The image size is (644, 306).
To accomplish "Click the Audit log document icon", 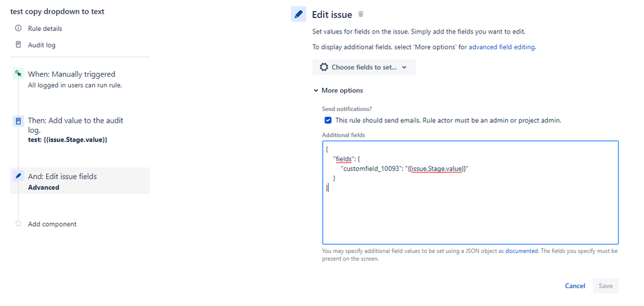I will tap(18, 45).
